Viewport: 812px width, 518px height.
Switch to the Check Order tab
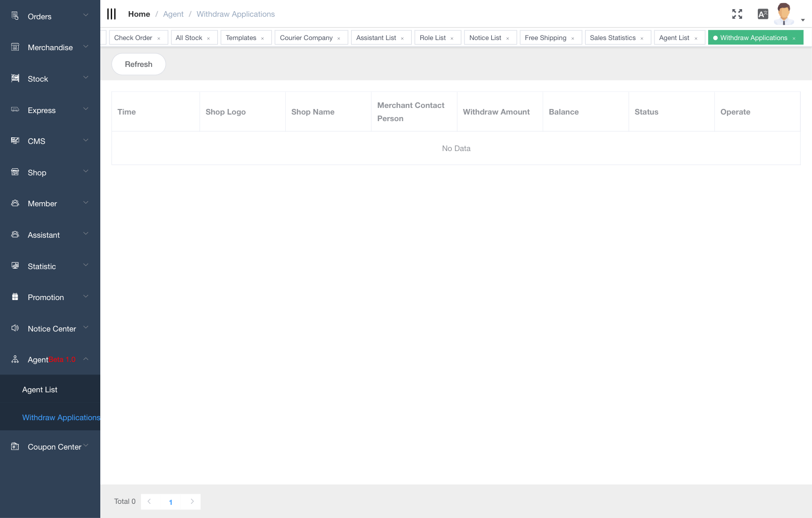(133, 37)
